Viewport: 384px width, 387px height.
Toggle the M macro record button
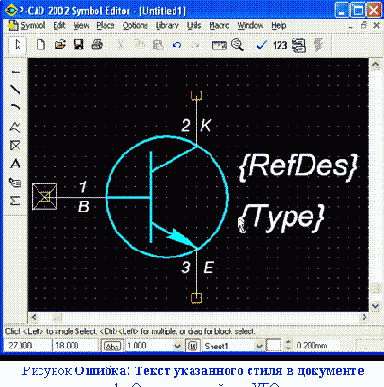coord(193,346)
